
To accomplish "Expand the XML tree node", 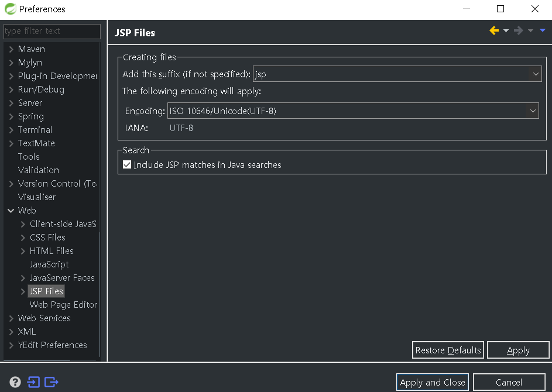I will click(11, 332).
